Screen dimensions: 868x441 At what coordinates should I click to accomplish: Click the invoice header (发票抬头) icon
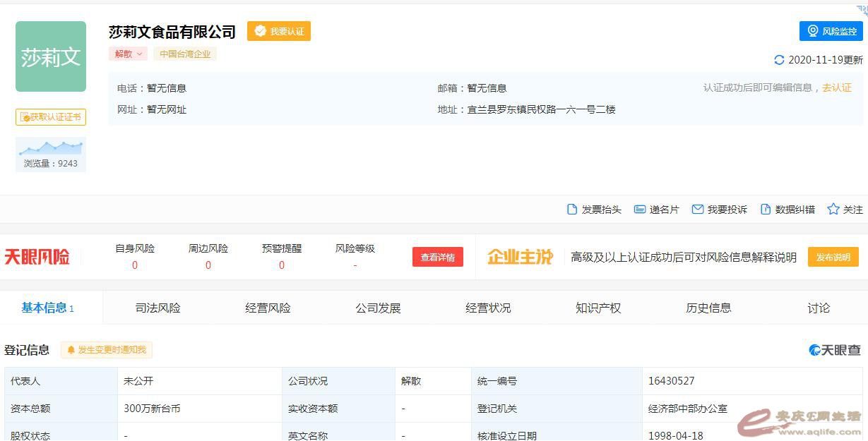(x=572, y=210)
